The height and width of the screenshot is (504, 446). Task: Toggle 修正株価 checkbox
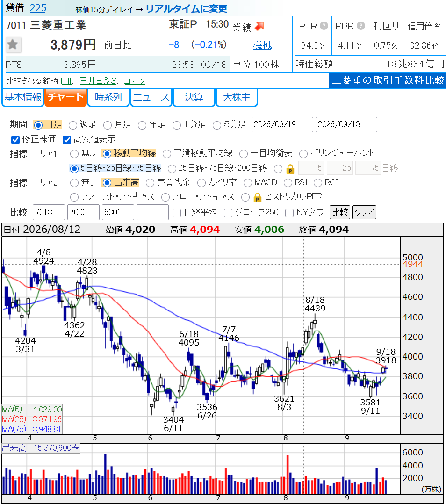[x=15, y=139]
